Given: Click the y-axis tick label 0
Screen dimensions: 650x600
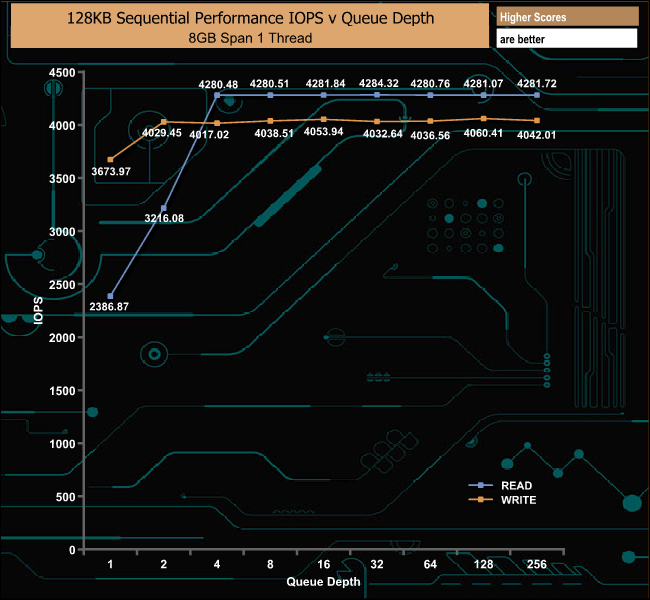Looking at the screenshot, I should click(x=73, y=550).
